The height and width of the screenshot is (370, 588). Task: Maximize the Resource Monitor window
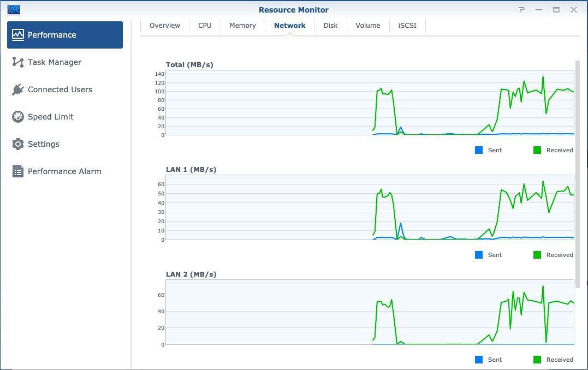tap(556, 10)
